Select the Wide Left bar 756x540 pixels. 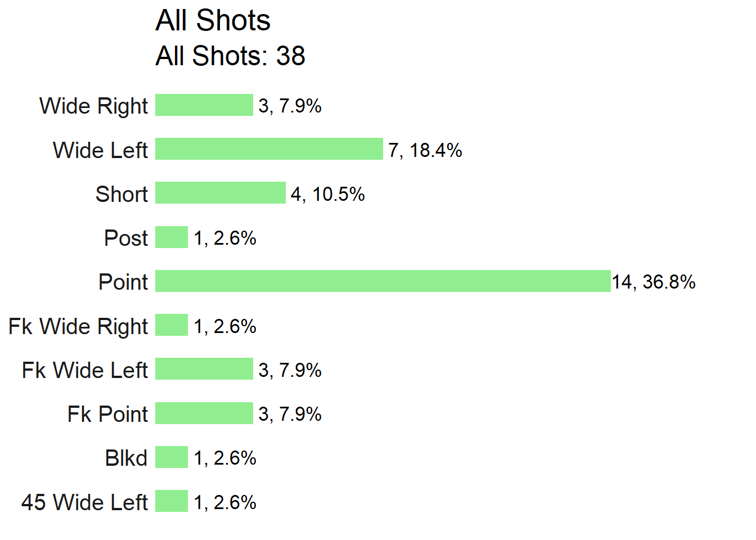(x=269, y=149)
